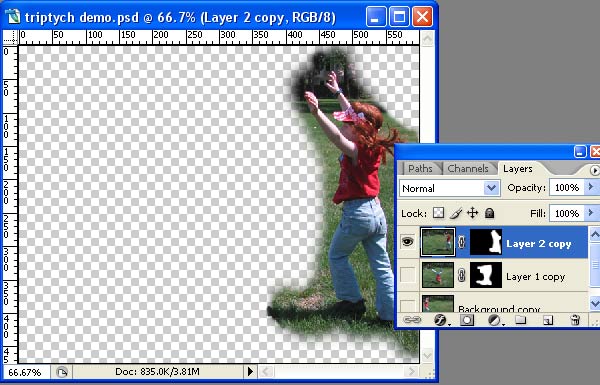Create a new adjustment layer
This screenshot has height=385, width=600.
point(495,320)
